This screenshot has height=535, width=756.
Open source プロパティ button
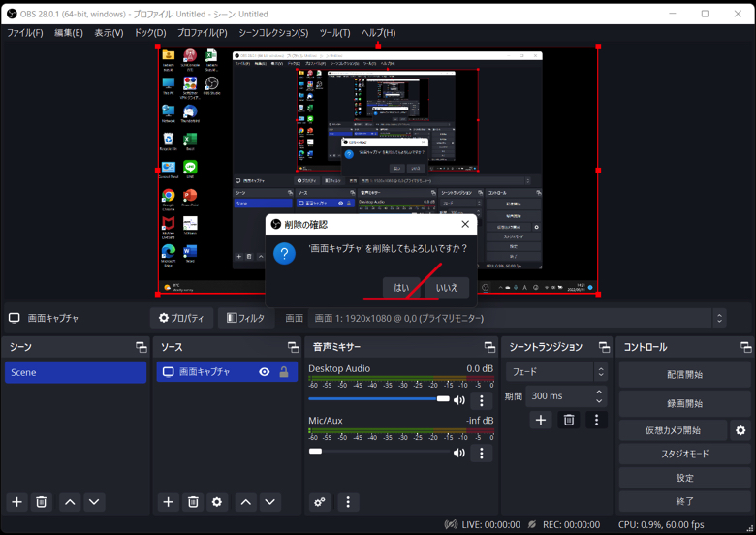coord(181,318)
